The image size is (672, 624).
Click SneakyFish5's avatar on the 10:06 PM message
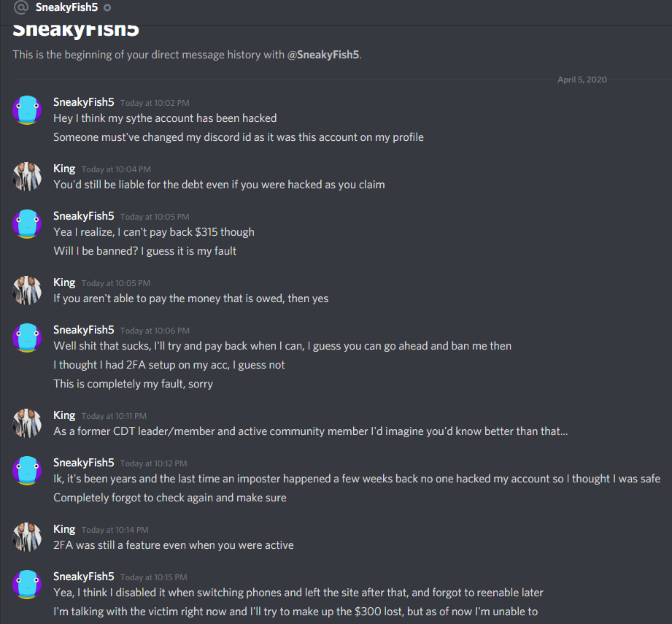click(x=27, y=338)
